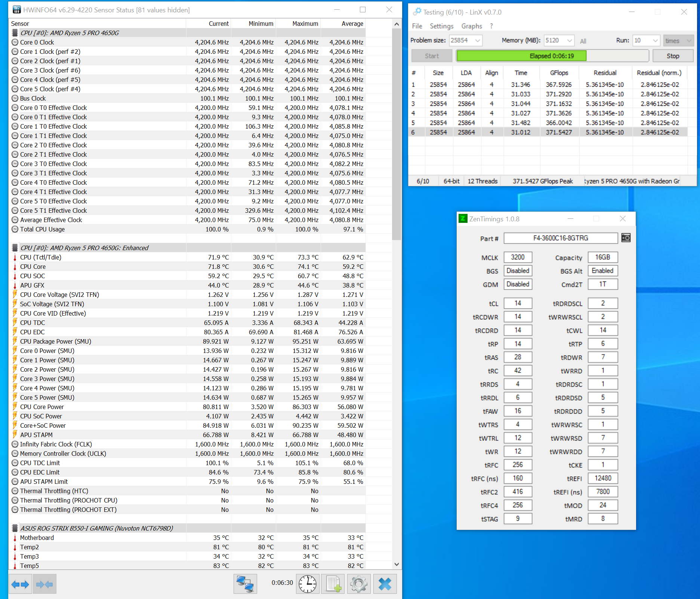
Task: Click the Stop button in LinX
Action: pyautogui.click(x=673, y=56)
